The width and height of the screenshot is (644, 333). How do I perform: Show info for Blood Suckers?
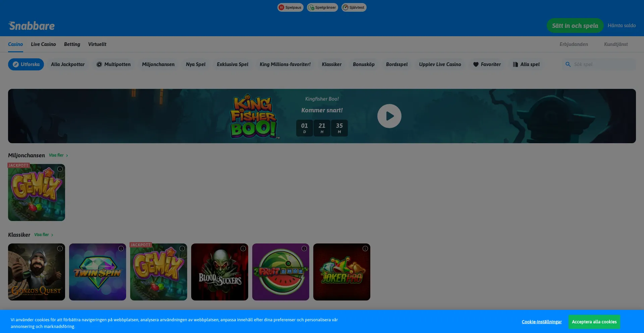click(243, 248)
